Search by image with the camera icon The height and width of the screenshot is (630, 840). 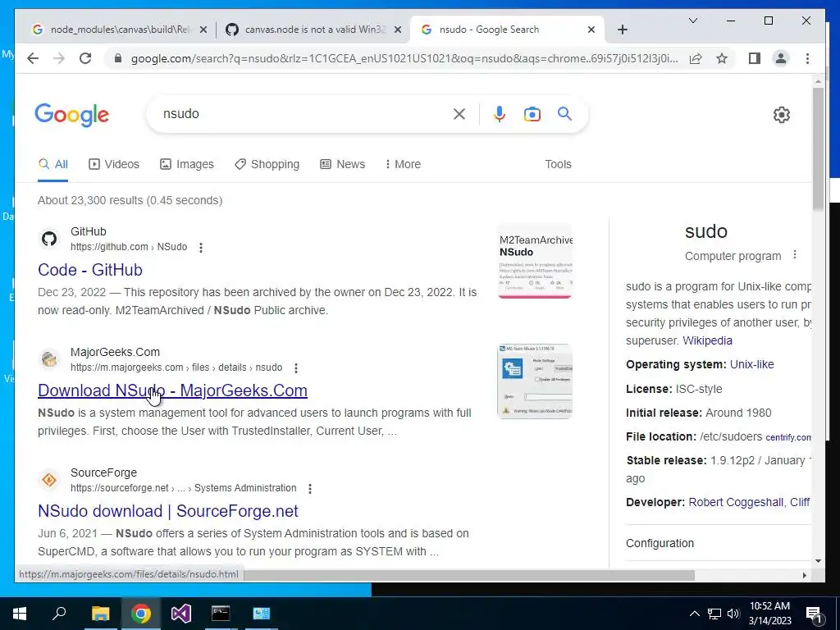pos(532,114)
